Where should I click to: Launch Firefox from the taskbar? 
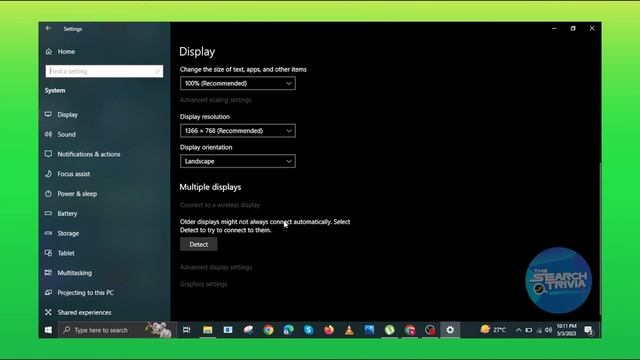click(x=329, y=330)
